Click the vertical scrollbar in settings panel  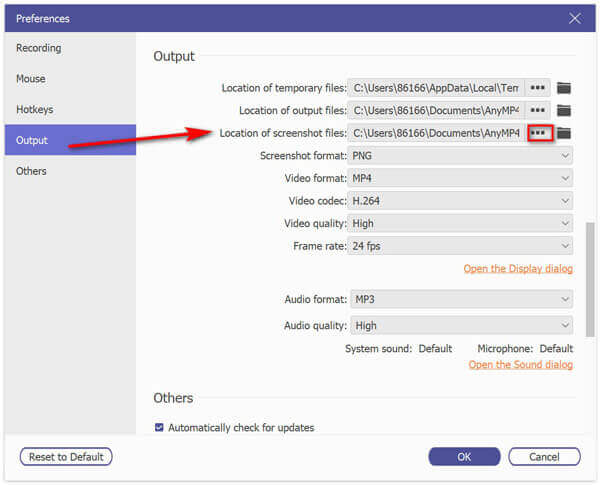(x=590, y=280)
